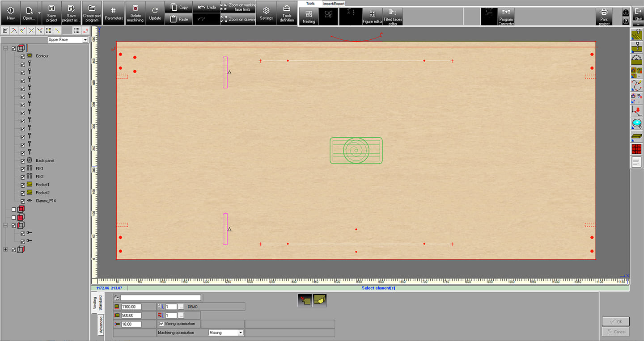Copy the selection with Copy button
The image size is (644, 341).
tap(179, 7)
